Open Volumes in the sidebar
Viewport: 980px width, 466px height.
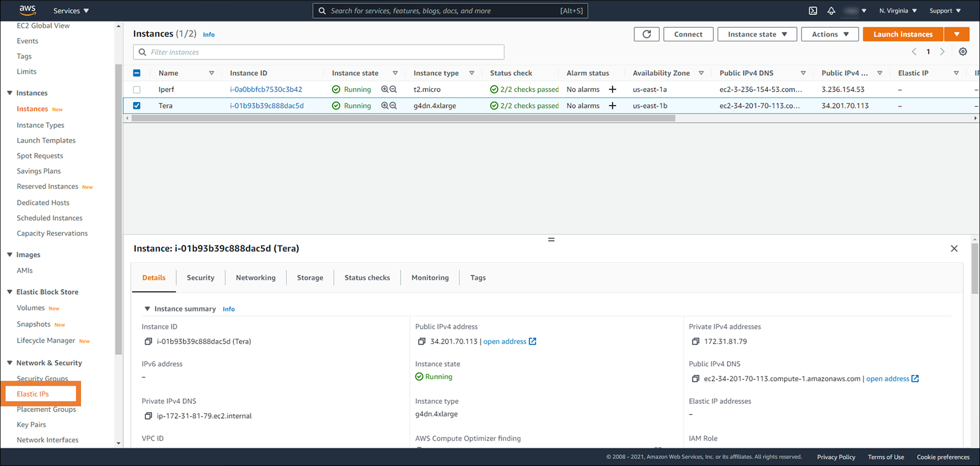click(31, 307)
